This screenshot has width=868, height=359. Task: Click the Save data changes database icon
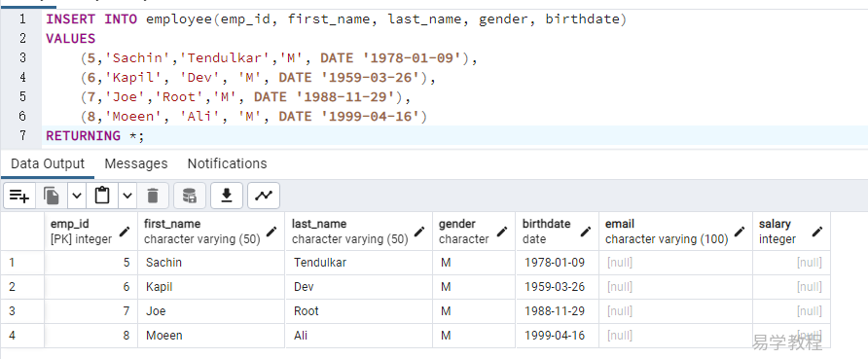pos(190,196)
